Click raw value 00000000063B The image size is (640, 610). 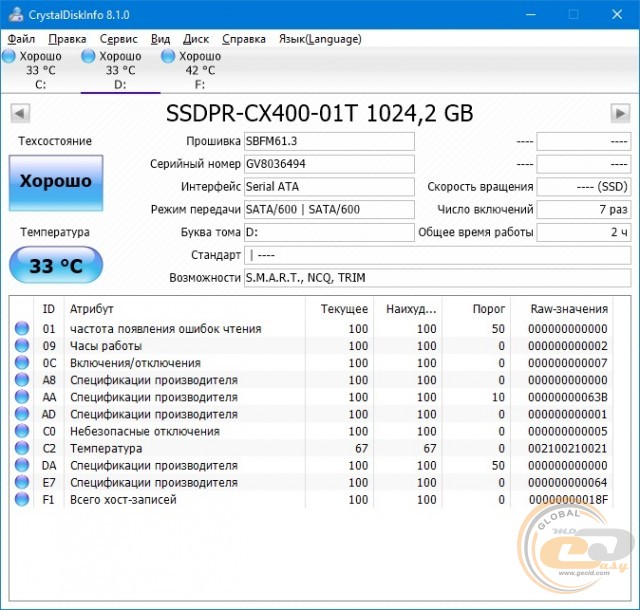568,397
